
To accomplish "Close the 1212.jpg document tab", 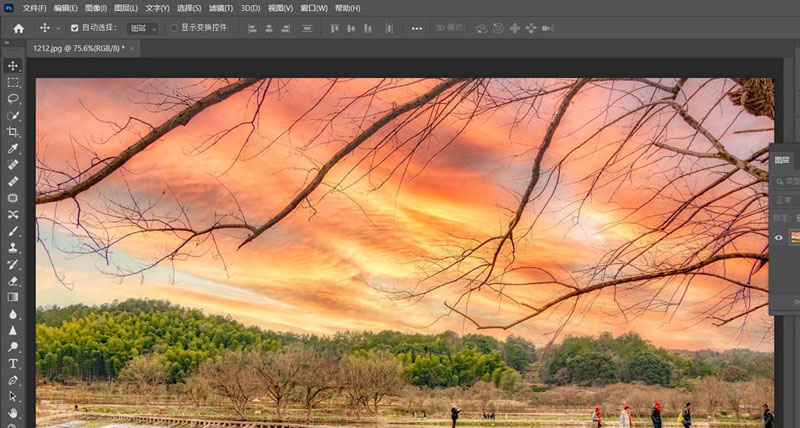I will click(134, 48).
